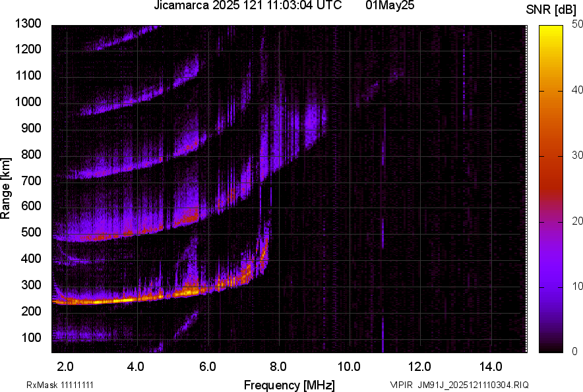Click the frequency tick label '14.0'

click(x=491, y=367)
